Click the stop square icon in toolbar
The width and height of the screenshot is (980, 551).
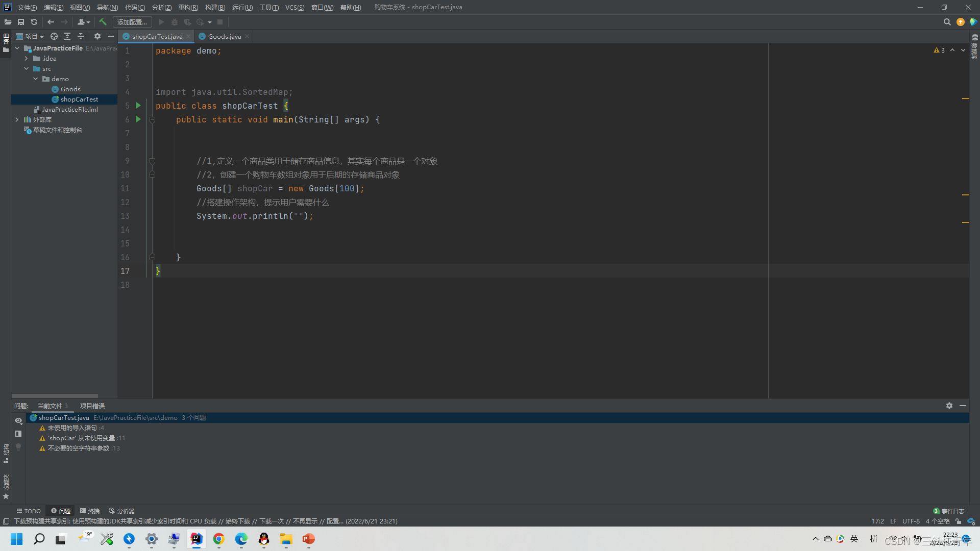point(220,22)
